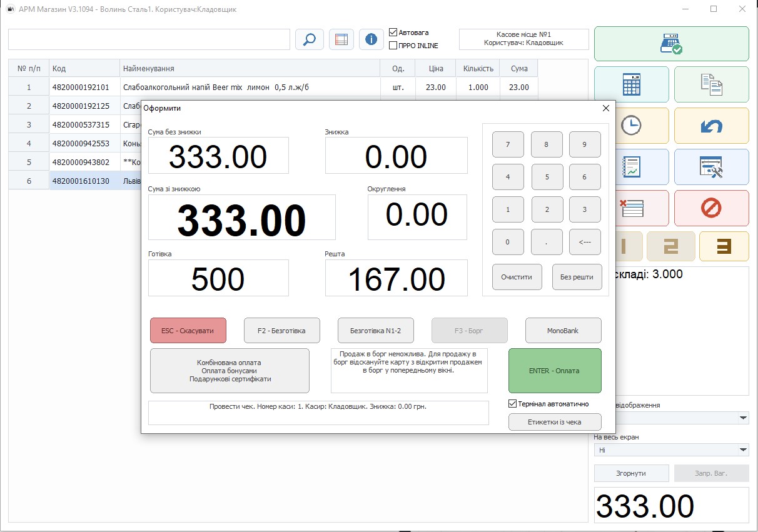Select F2 - Безготівка payment

pos(281,331)
